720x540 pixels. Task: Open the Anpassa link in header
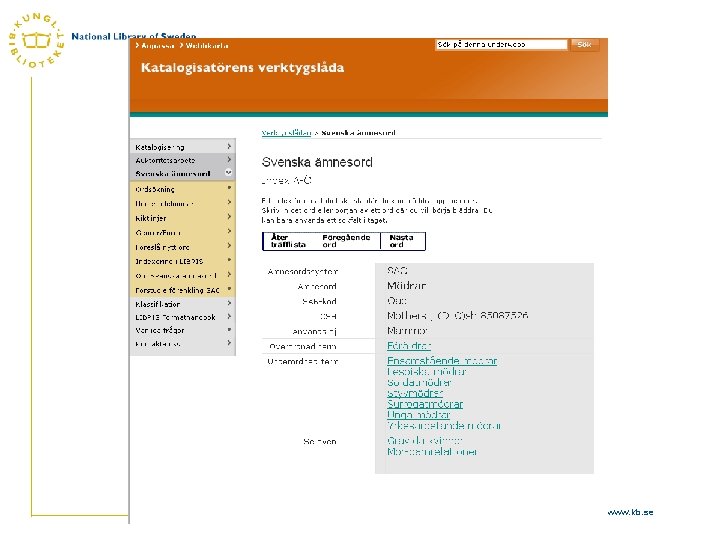pos(158,46)
